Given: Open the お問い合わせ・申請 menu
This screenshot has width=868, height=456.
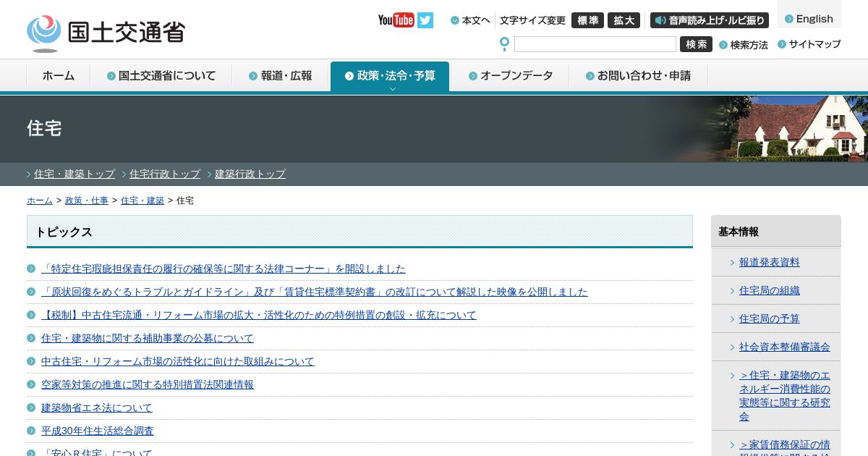Looking at the screenshot, I should (x=638, y=75).
